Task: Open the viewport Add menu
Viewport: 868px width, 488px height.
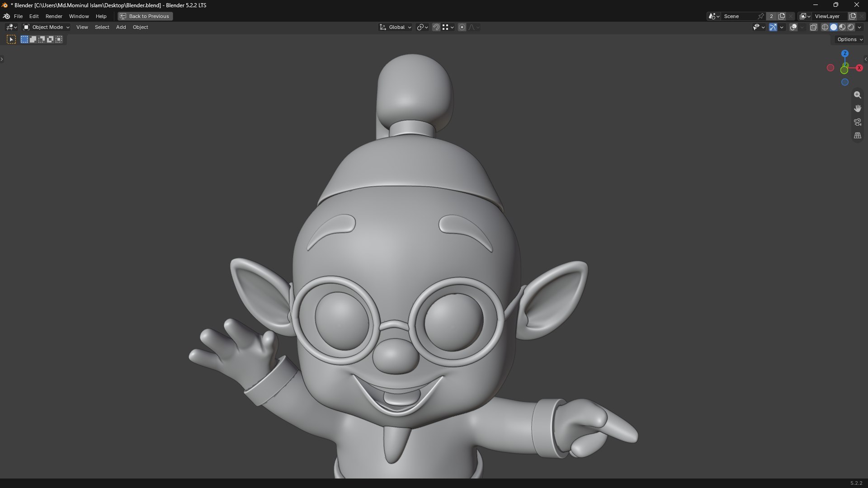Action: click(x=121, y=28)
